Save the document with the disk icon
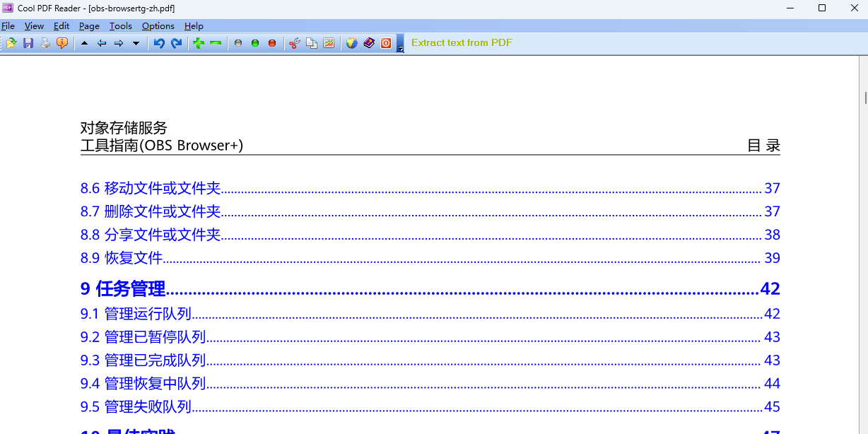 [x=28, y=42]
